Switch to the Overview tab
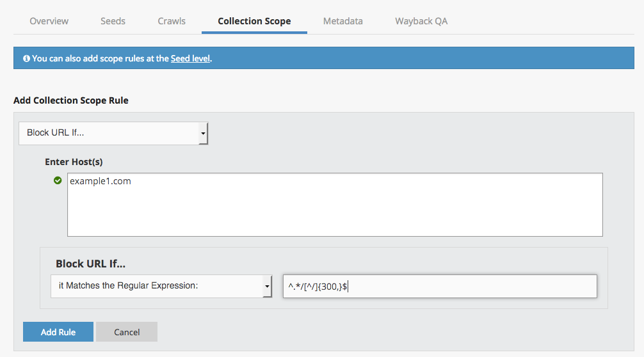This screenshot has width=644, height=357. 49,21
